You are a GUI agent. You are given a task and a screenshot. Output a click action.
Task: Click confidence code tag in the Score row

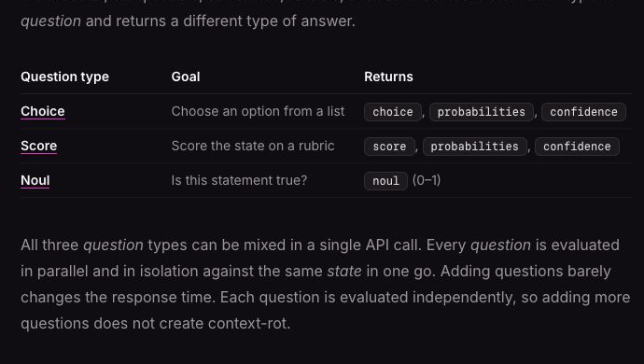[x=577, y=147]
